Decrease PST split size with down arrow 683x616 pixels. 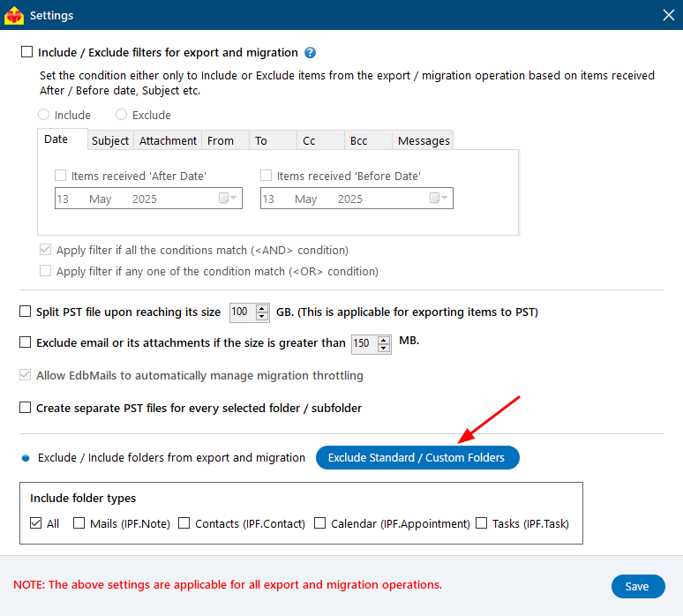[262, 317]
